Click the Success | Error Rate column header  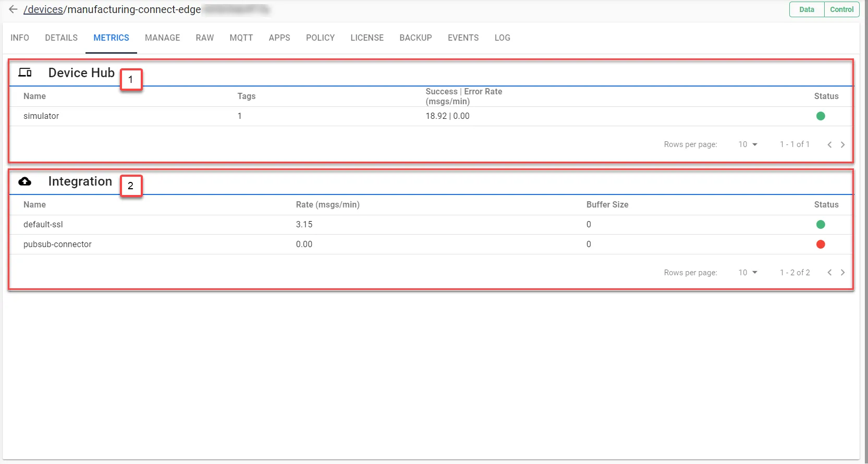pyautogui.click(x=464, y=96)
